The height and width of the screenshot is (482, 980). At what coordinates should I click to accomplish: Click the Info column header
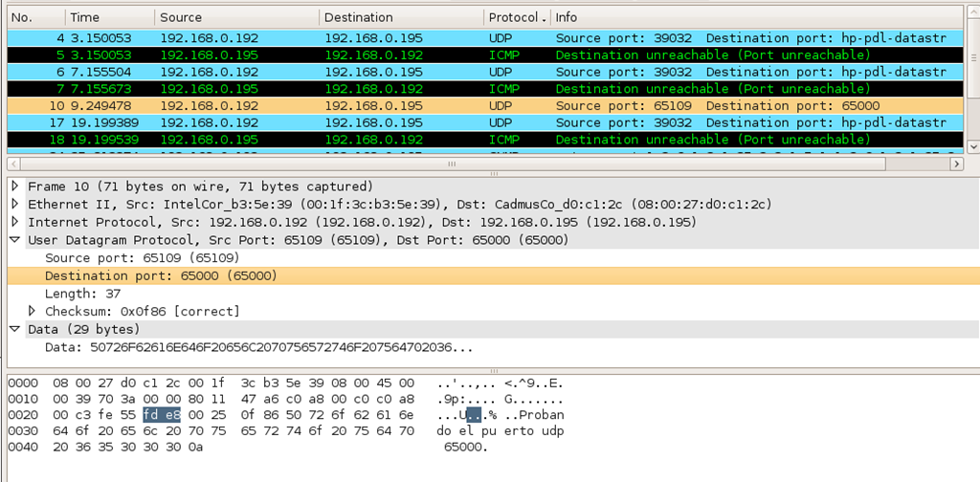[758, 17]
